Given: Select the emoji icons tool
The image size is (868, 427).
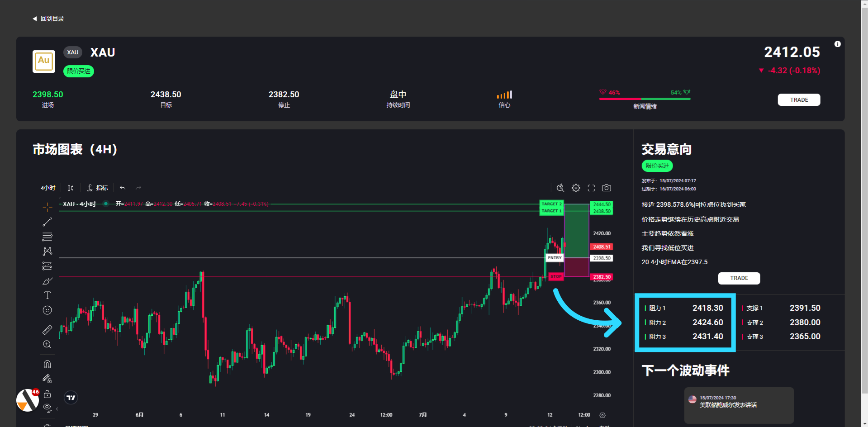Looking at the screenshot, I should [x=47, y=310].
